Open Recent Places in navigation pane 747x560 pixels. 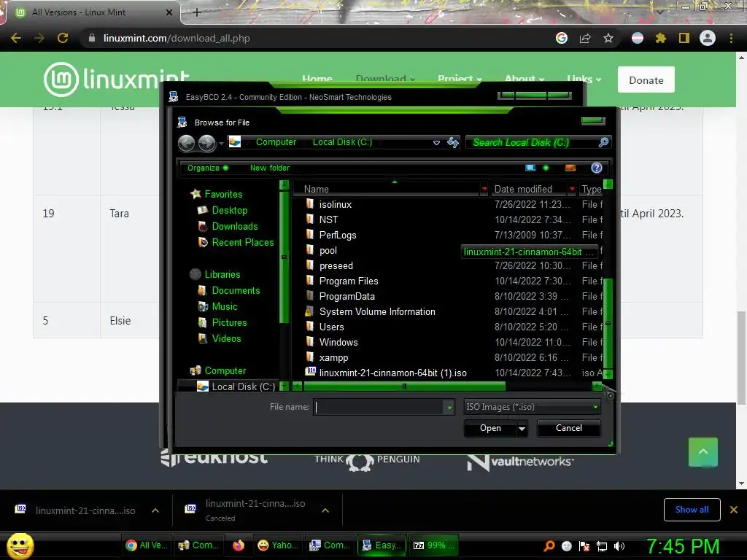coord(242,242)
